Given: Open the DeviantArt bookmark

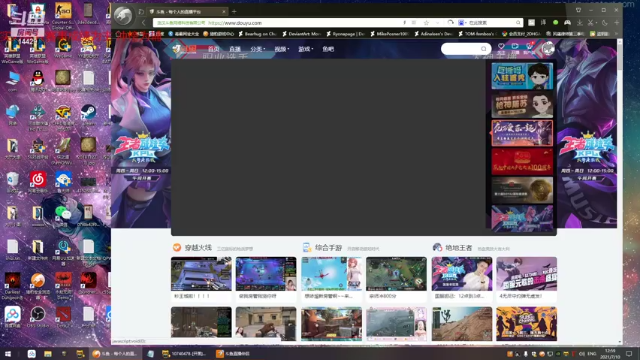Looking at the screenshot, I should coord(301,34).
